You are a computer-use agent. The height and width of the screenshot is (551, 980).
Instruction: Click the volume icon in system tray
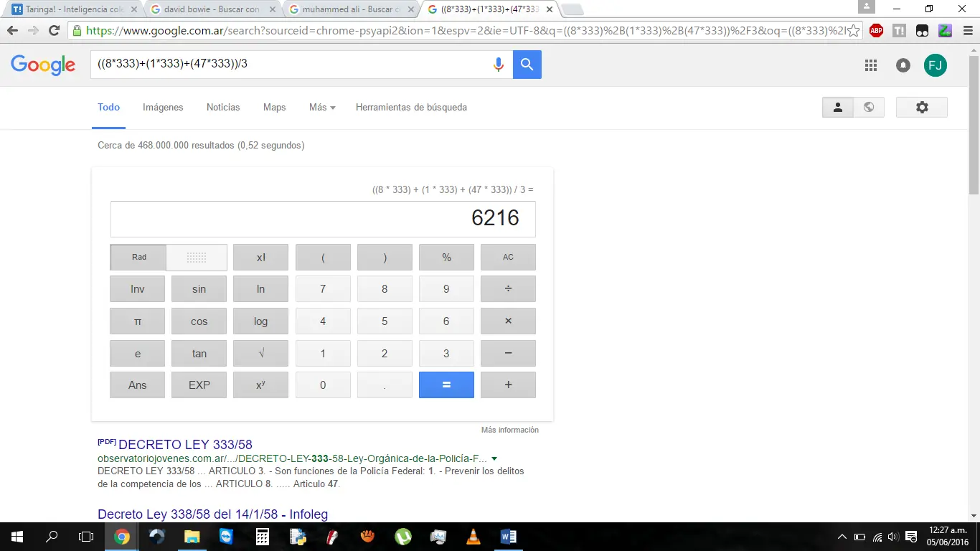click(893, 537)
